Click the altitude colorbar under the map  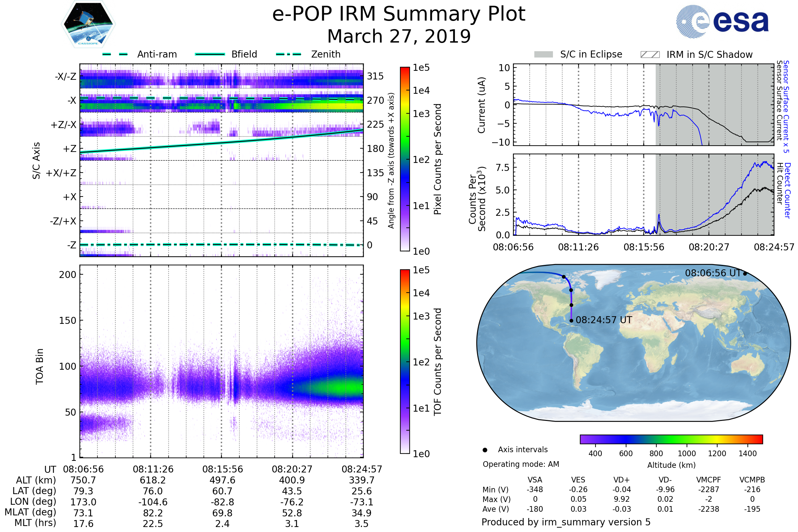671,439
